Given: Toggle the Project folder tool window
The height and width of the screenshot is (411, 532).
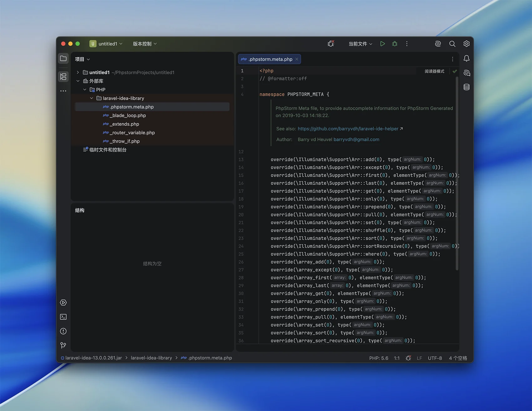Looking at the screenshot, I should [x=63, y=59].
